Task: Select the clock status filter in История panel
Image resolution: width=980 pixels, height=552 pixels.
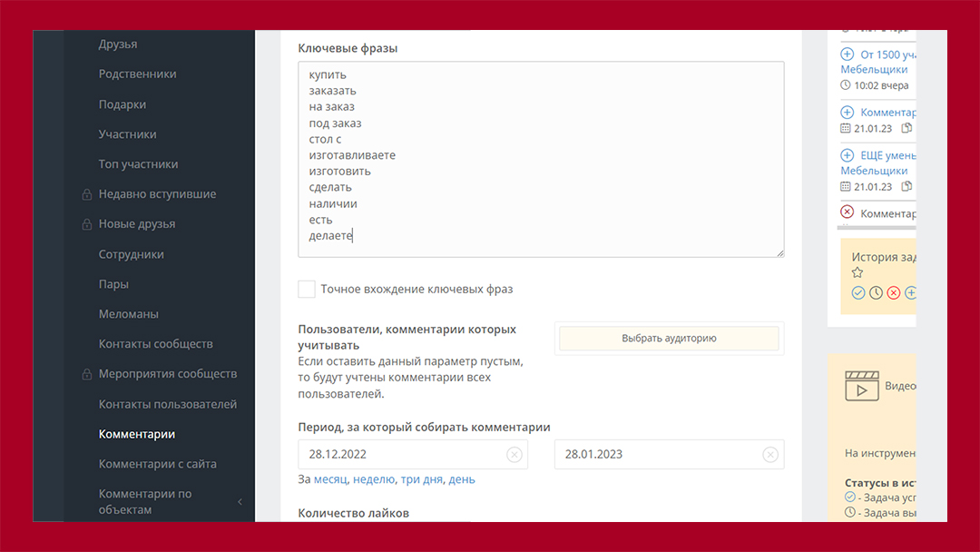Action: [x=877, y=292]
